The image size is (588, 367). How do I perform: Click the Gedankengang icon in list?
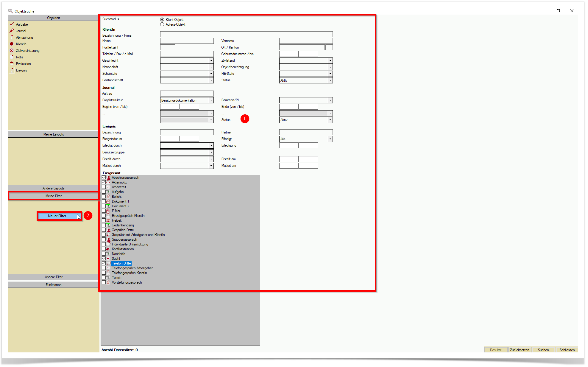pos(108,225)
